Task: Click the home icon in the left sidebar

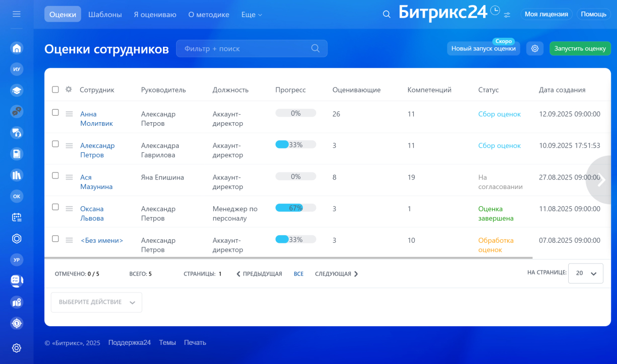Action: point(17,48)
